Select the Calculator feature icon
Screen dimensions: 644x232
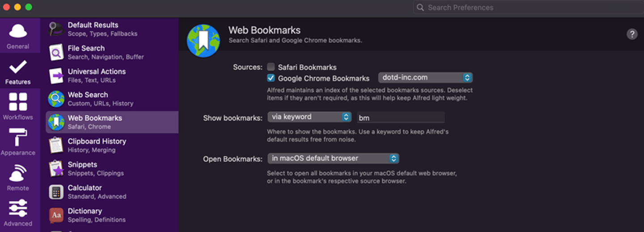[x=56, y=192]
